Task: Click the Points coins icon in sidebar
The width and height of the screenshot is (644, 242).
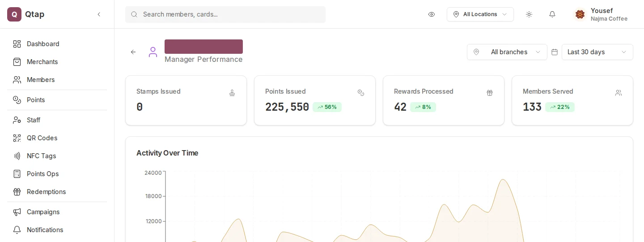Action: click(17, 100)
